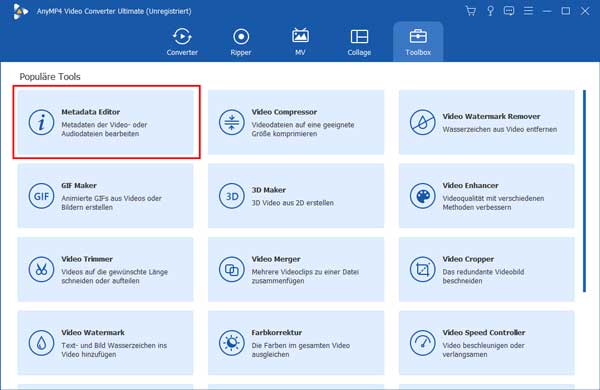Click 'Das redundante Videobild beschneiden' text
Screen dimensions: 600x390
coord(483,276)
